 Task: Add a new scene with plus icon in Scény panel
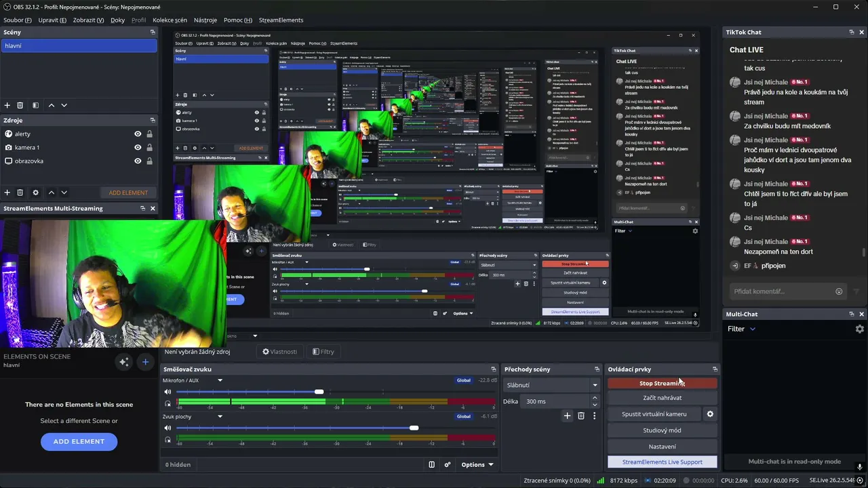pos(7,105)
